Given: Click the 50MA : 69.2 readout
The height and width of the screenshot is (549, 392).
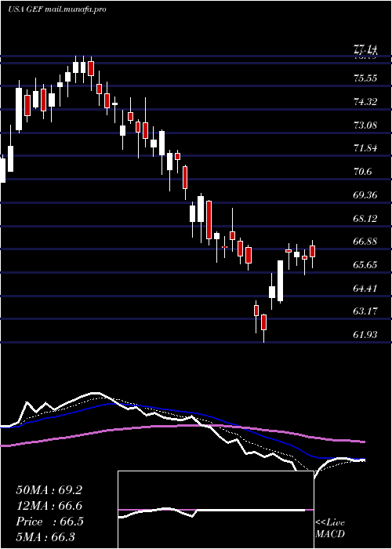Looking at the screenshot, I should point(49,490).
